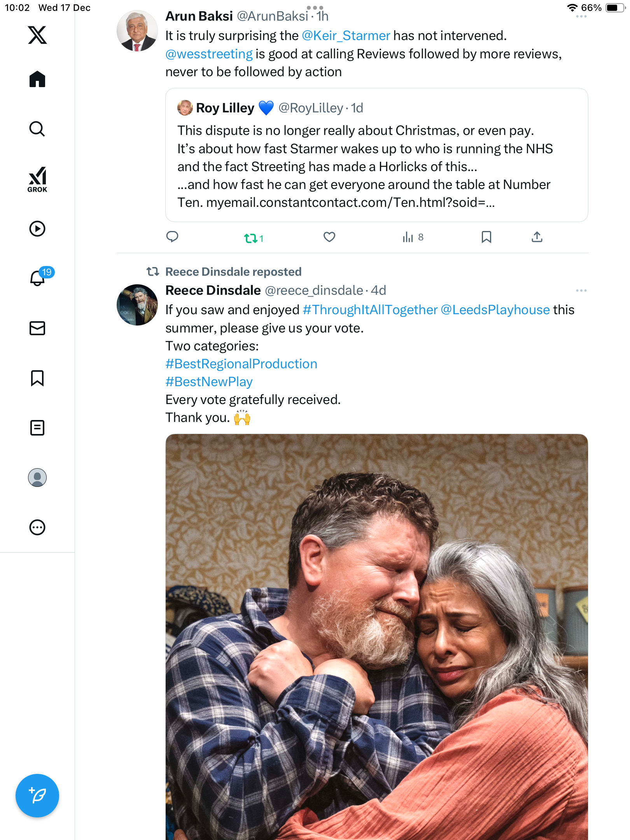
Task: Open the Lists icon in sidebar
Action: [x=37, y=428]
